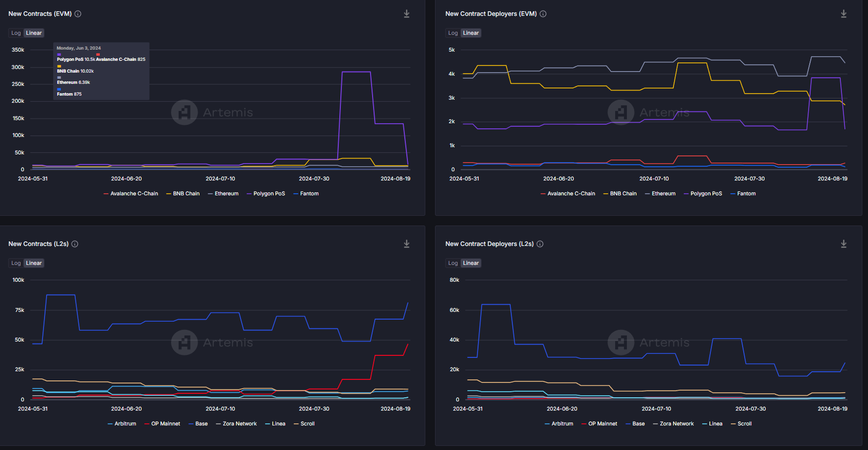Toggle Polygon PoS legend in New Contracts (EVM)

click(266, 194)
